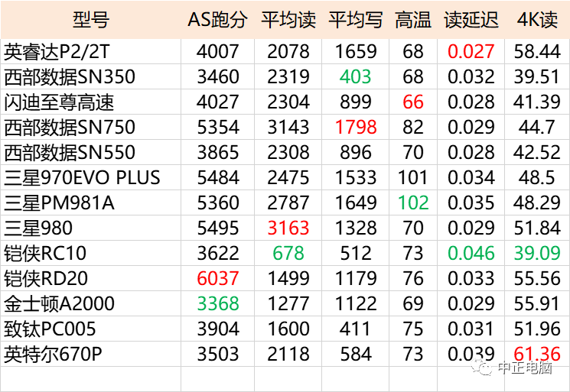Viewport: 570px width, 392px height.
Task: Click average write 1533 for 三星970EVO PLUS
Action: tap(356, 177)
